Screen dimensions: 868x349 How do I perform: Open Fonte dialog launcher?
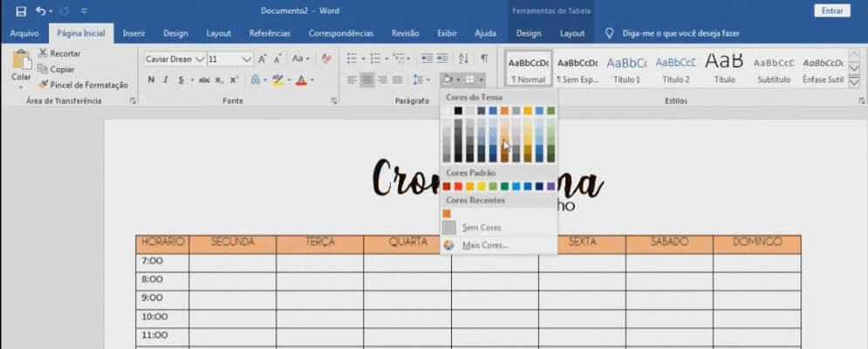tap(334, 101)
